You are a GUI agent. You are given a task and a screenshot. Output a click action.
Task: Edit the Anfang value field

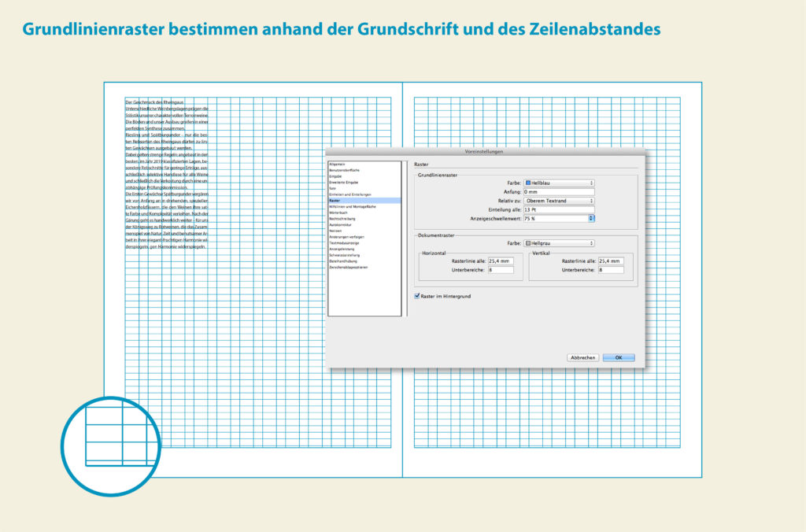(x=558, y=191)
